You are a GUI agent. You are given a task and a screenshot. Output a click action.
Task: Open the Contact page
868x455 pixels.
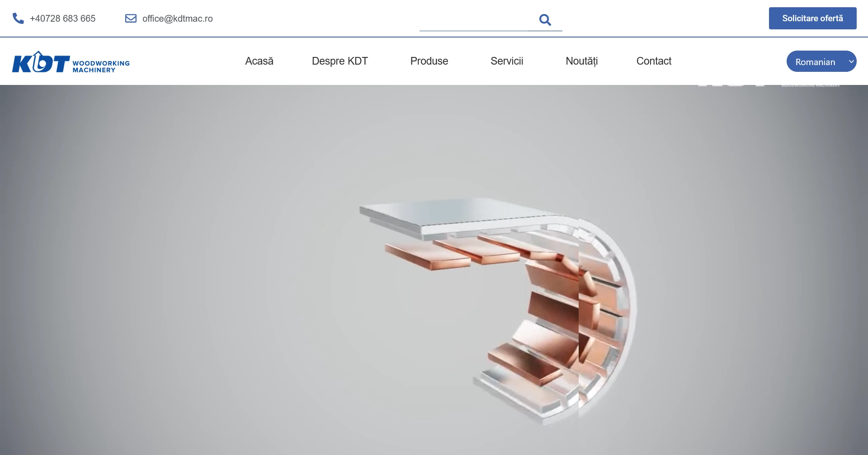[x=654, y=61]
